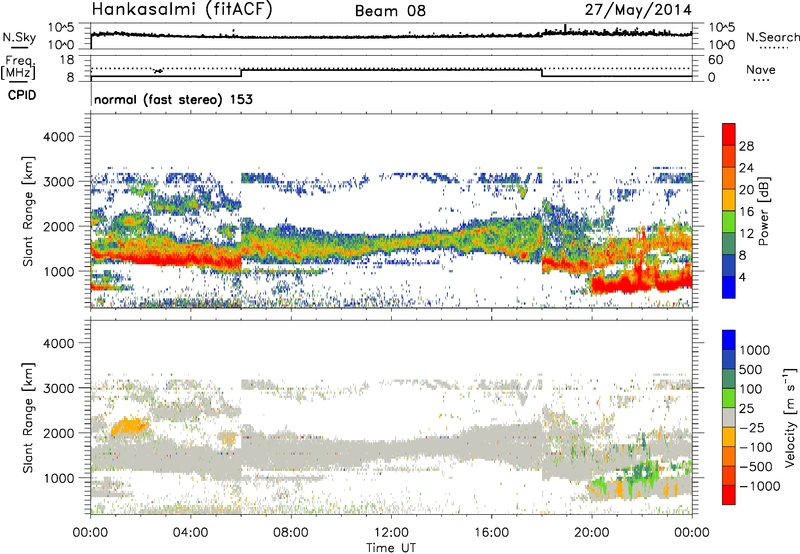The image size is (800, 554).
Task: Click the CPID row label
Action: coord(22,95)
